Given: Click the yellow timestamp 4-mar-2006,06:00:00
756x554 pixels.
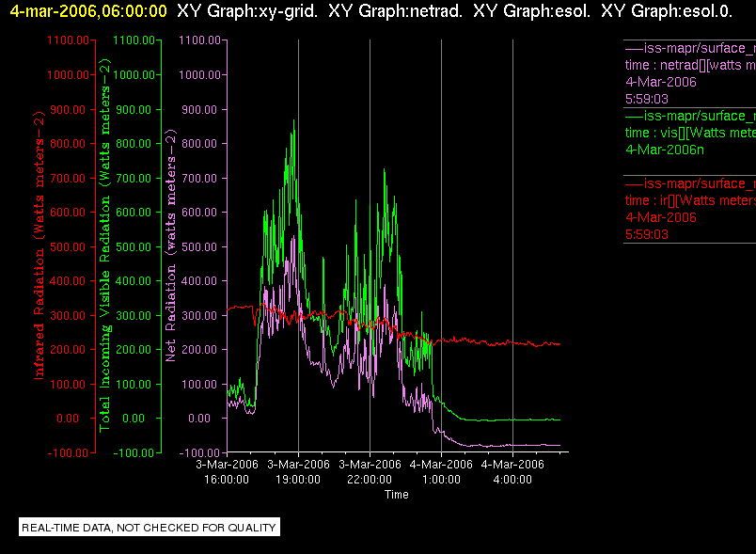Looking at the screenshot, I should coord(88,11).
